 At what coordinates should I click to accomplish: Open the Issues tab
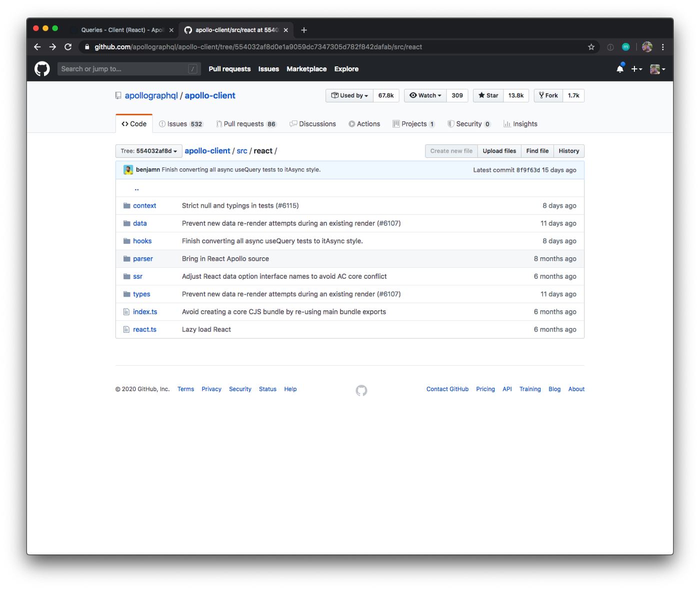tap(180, 124)
